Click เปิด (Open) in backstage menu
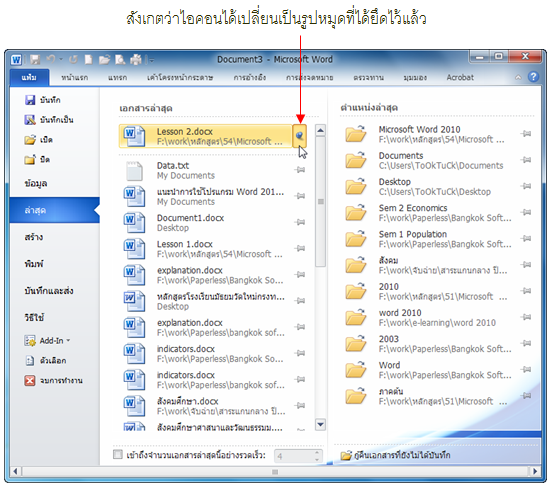 [39, 140]
